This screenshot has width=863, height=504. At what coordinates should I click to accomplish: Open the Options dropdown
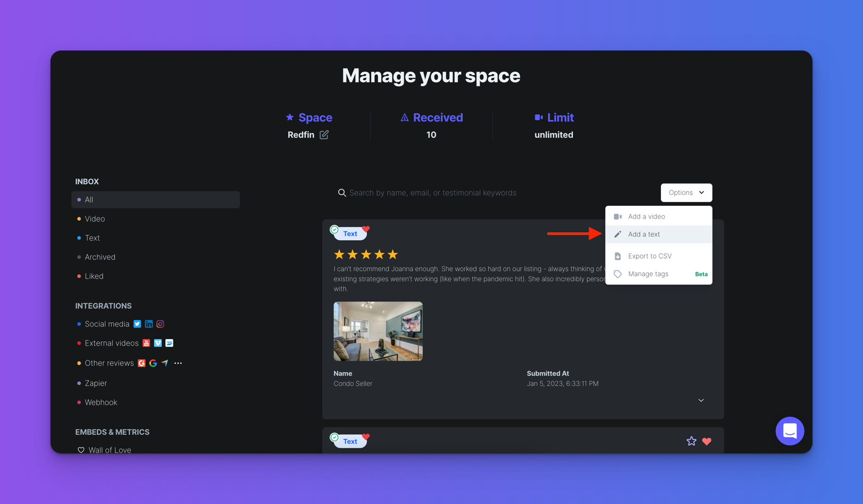(x=686, y=192)
